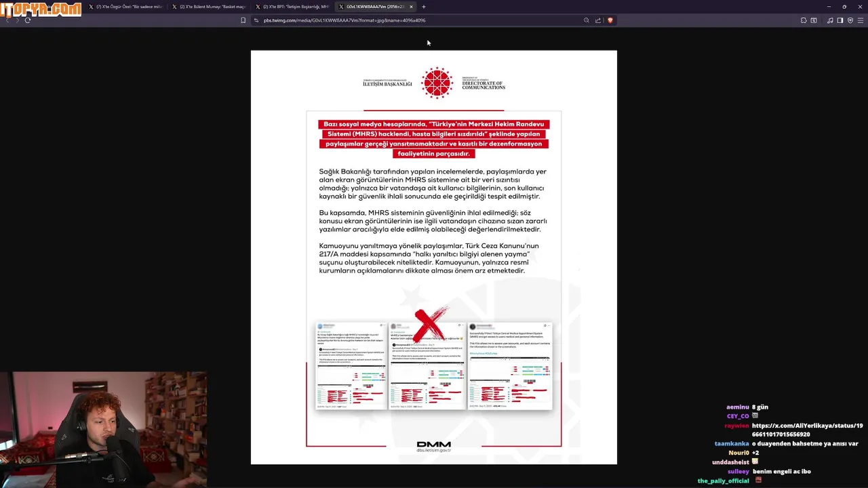Go forward to the next page
The height and width of the screenshot is (488, 868).
(x=18, y=20)
